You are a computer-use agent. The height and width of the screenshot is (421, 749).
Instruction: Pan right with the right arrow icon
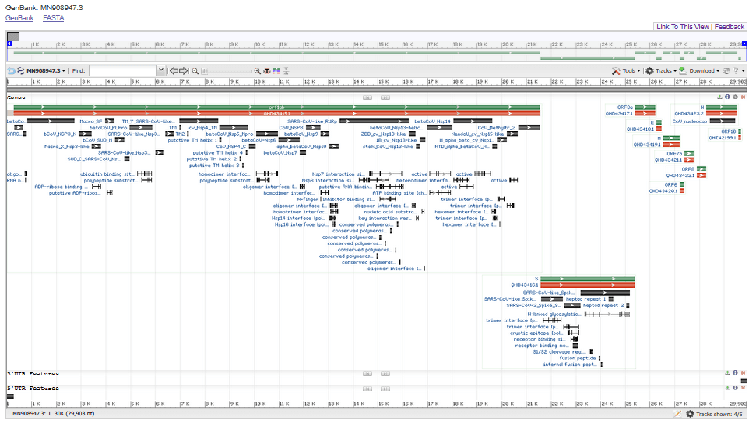point(184,71)
